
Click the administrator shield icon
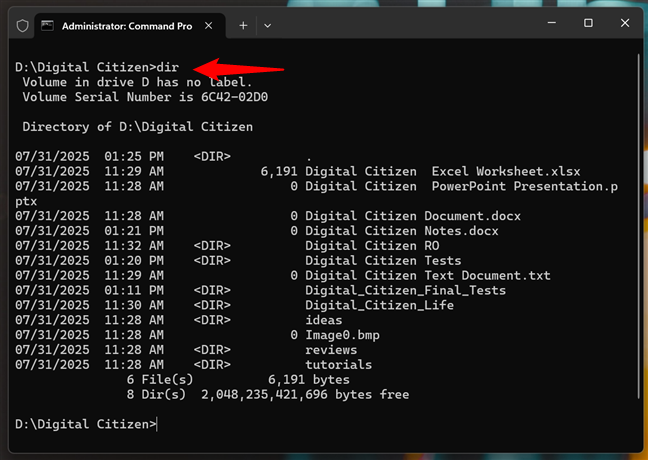click(x=16, y=23)
